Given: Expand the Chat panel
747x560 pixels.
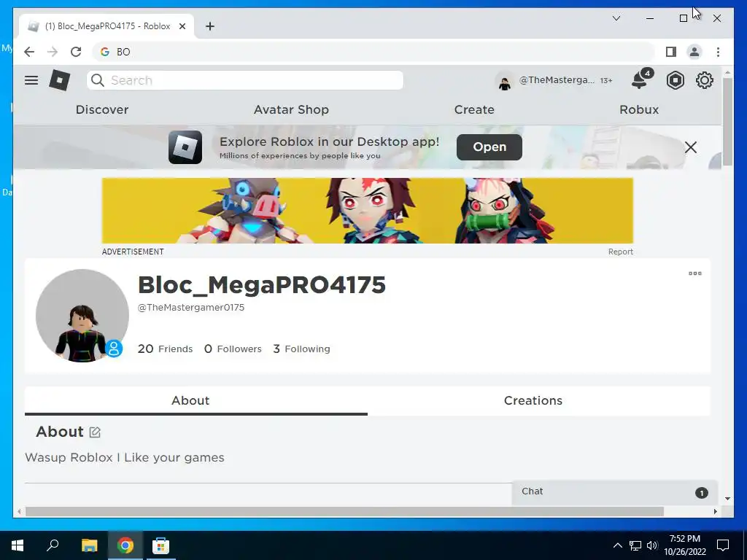Looking at the screenshot, I should tap(614, 492).
